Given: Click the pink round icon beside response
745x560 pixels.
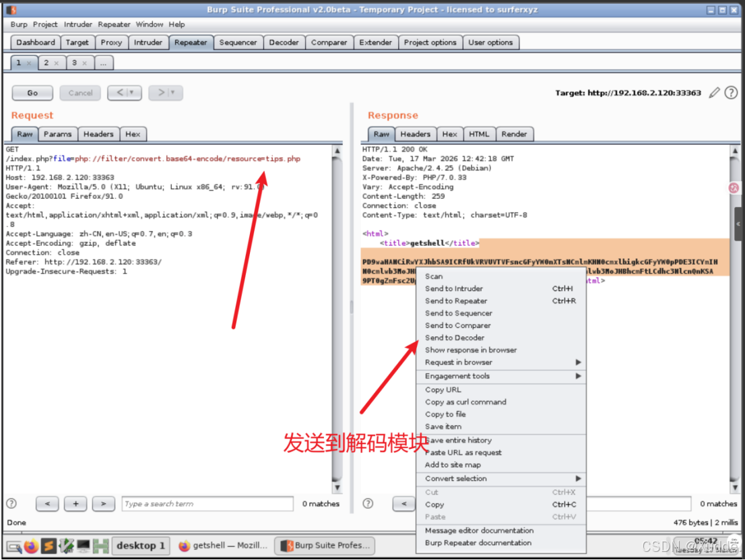Looking at the screenshot, I should 734,188.
